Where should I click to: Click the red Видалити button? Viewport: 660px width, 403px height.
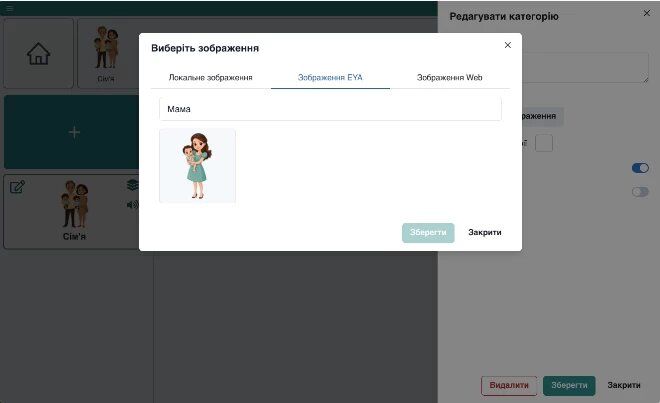(x=509, y=385)
